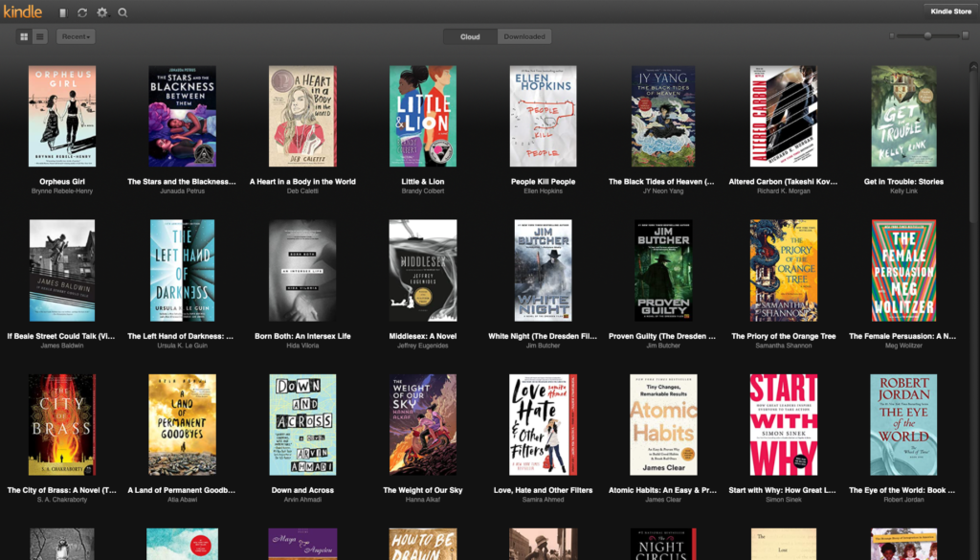Viewport: 980px width, 560px height.
Task: Click the small cover size icon
Action: [x=892, y=35]
